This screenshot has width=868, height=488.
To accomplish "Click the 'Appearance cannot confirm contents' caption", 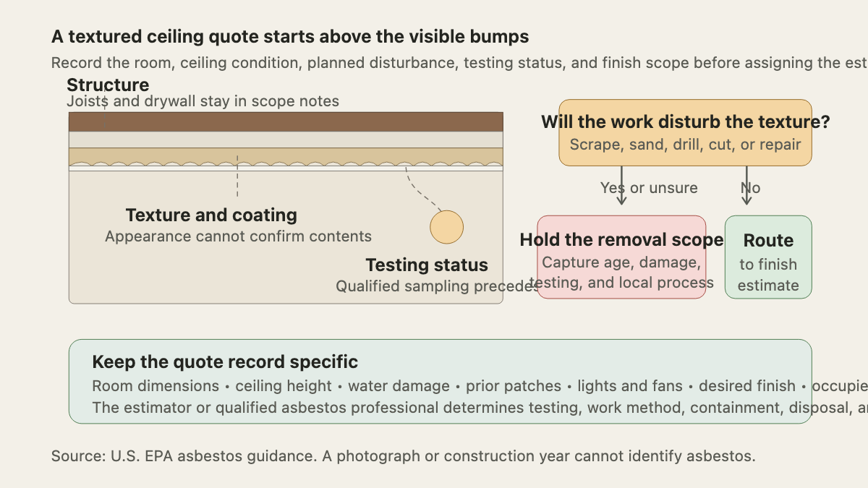I will [x=238, y=236].
